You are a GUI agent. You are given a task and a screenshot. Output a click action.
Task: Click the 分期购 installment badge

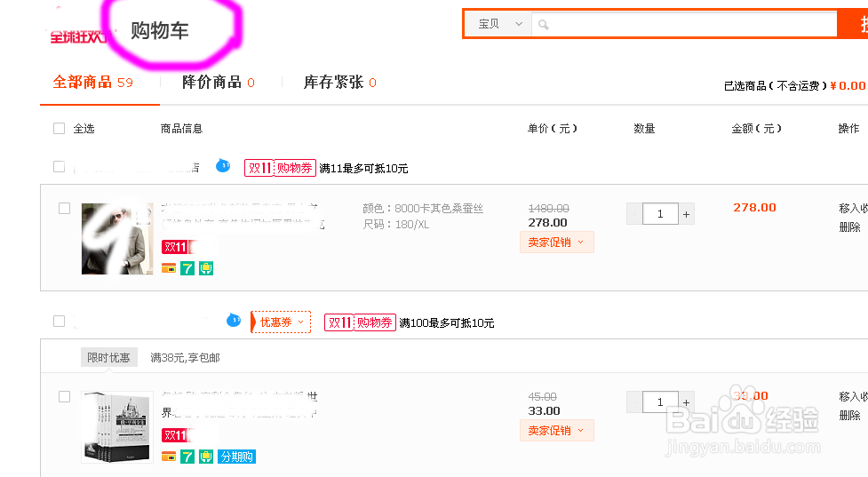click(237, 457)
